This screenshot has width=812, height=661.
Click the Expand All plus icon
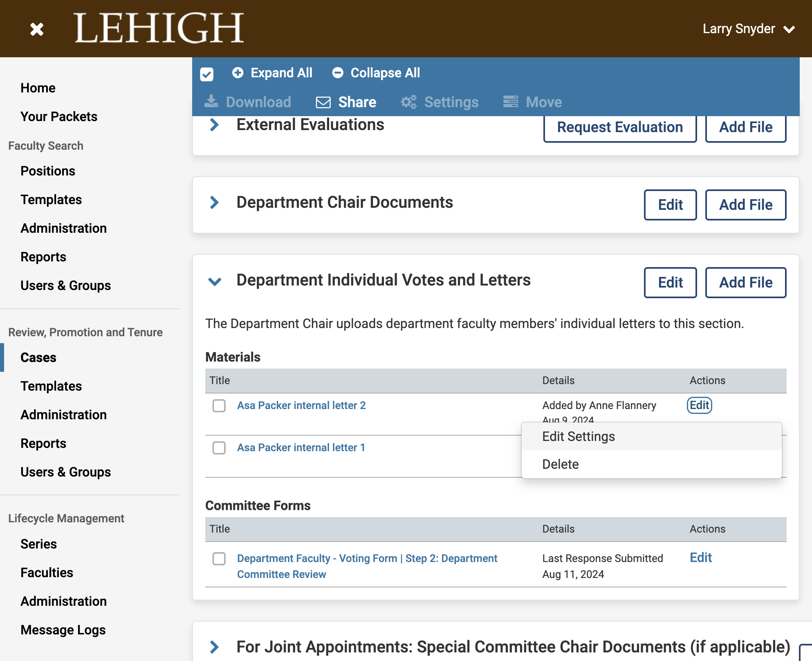tap(238, 73)
